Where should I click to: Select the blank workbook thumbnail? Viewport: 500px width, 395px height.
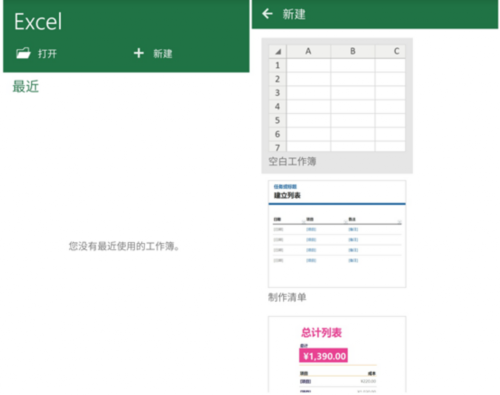[x=337, y=98]
